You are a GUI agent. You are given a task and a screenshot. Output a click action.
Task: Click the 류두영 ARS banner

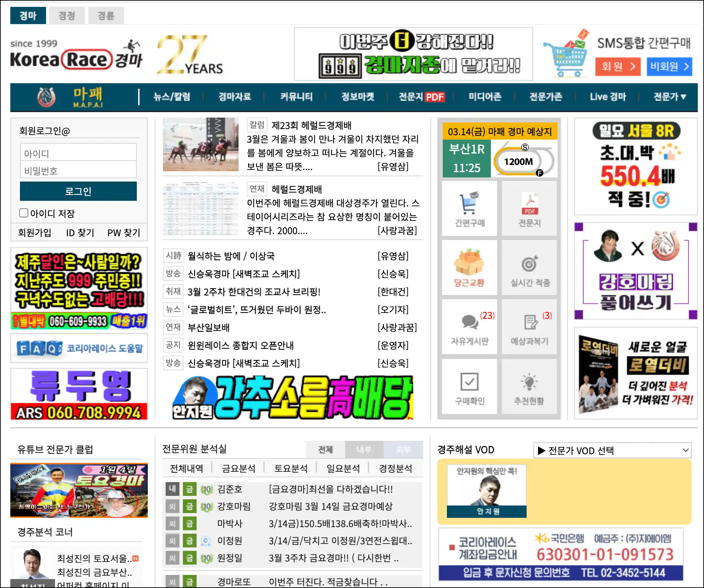[79, 394]
